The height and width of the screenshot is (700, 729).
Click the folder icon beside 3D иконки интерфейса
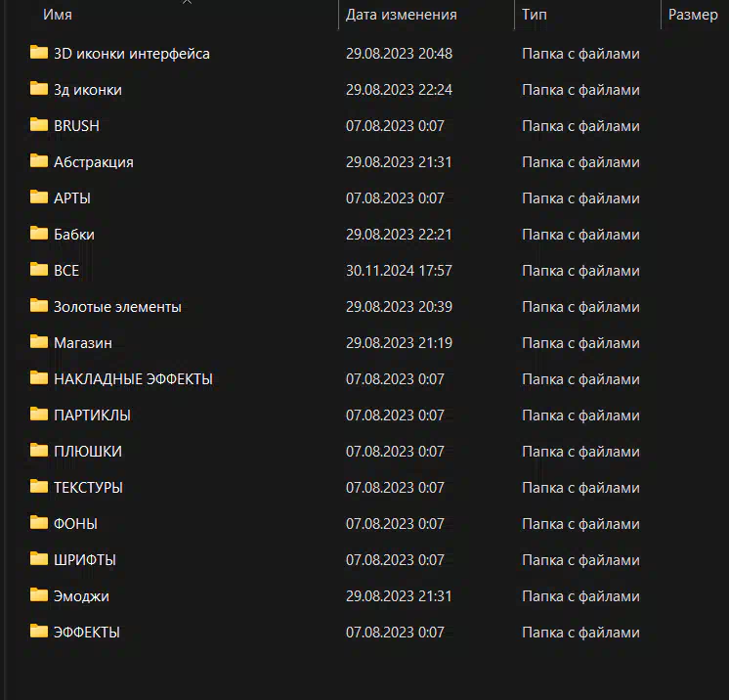tap(39, 52)
